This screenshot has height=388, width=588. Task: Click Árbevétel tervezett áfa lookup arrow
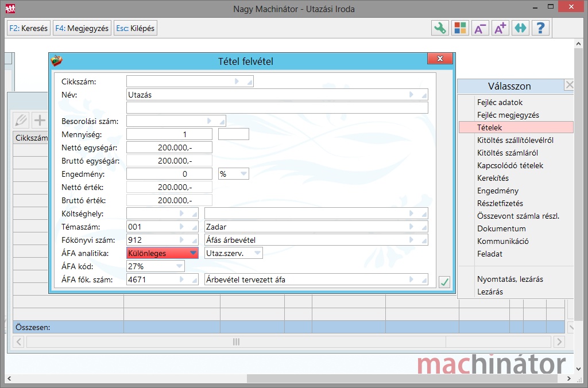pos(411,280)
